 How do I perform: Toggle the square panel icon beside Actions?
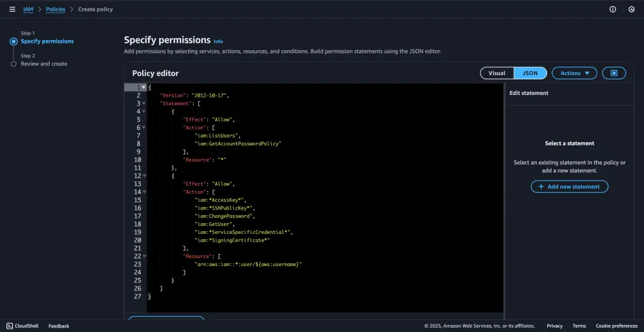tap(614, 73)
